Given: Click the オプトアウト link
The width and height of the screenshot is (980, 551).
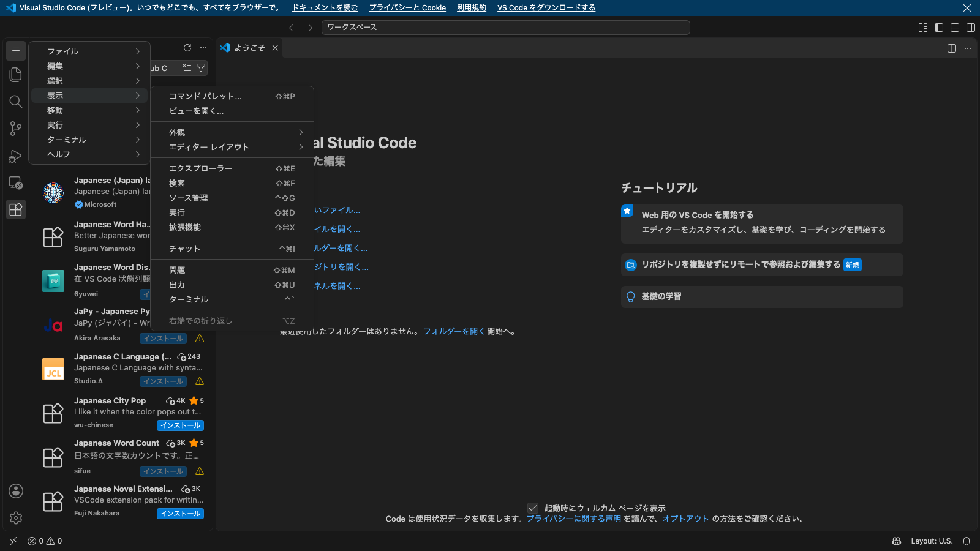Looking at the screenshot, I should 685,519.
